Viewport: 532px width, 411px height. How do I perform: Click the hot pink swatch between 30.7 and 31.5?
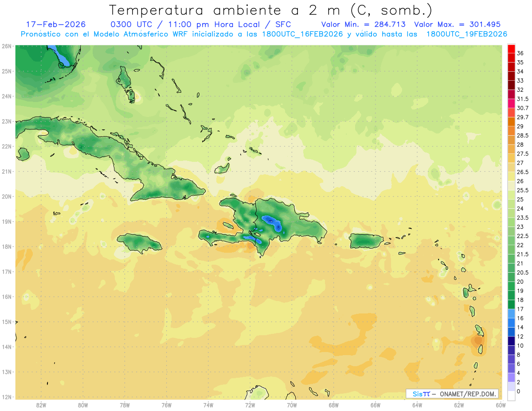(x=511, y=103)
